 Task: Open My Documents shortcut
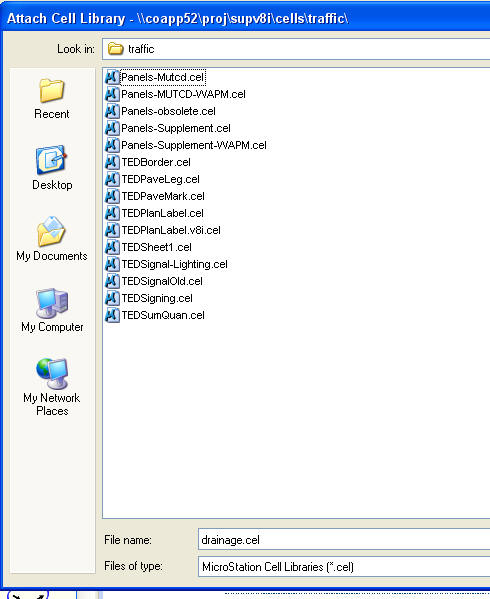[x=52, y=239]
